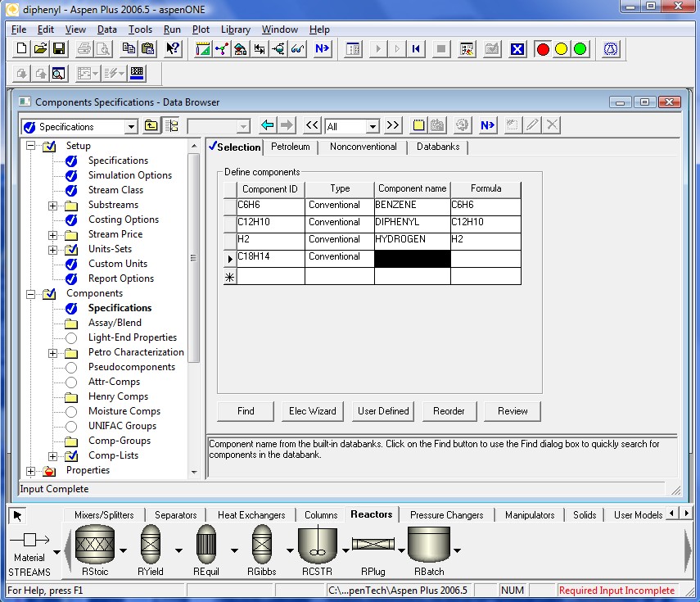Click the checked Simulation Options item
The width and height of the screenshot is (700, 602).
point(129,175)
